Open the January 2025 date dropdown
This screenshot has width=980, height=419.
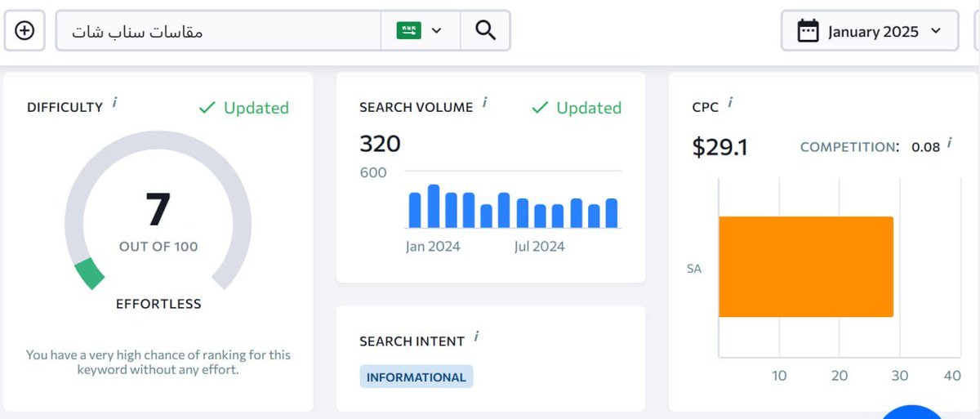click(x=870, y=31)
